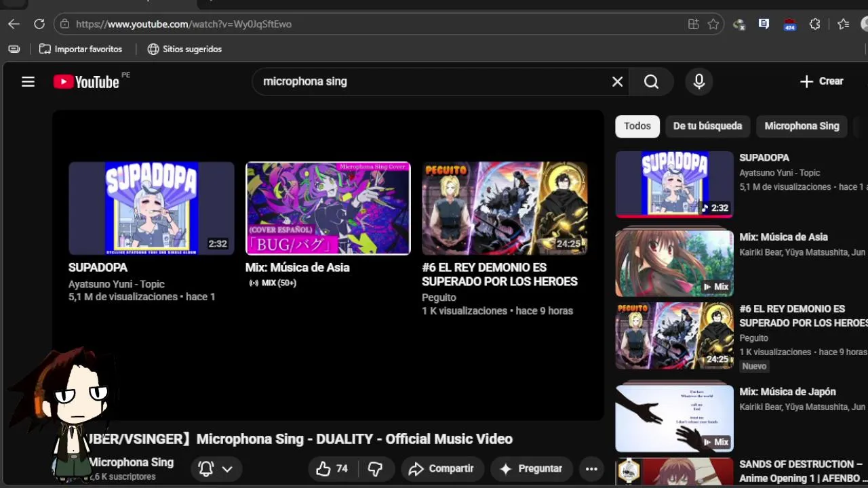Open the Favorites list icon in toolbar

tap(843, 24)
